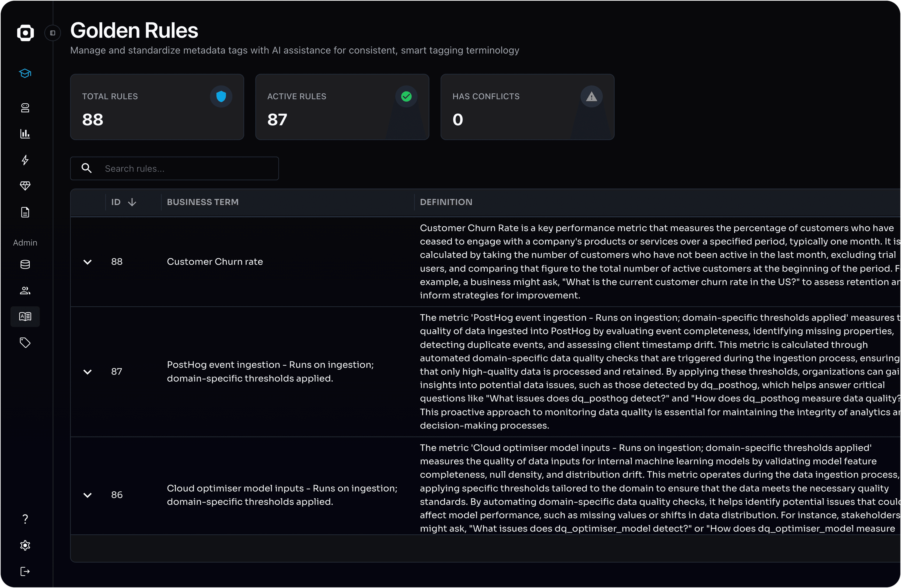
Task: Expand rule 88 Customer Churn rate
Action: [88, 262]
